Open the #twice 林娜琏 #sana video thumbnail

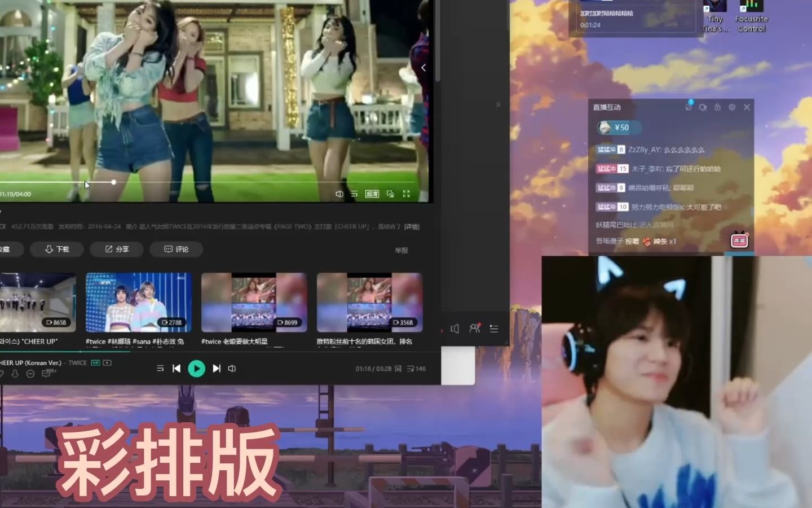tap(138, 303)
